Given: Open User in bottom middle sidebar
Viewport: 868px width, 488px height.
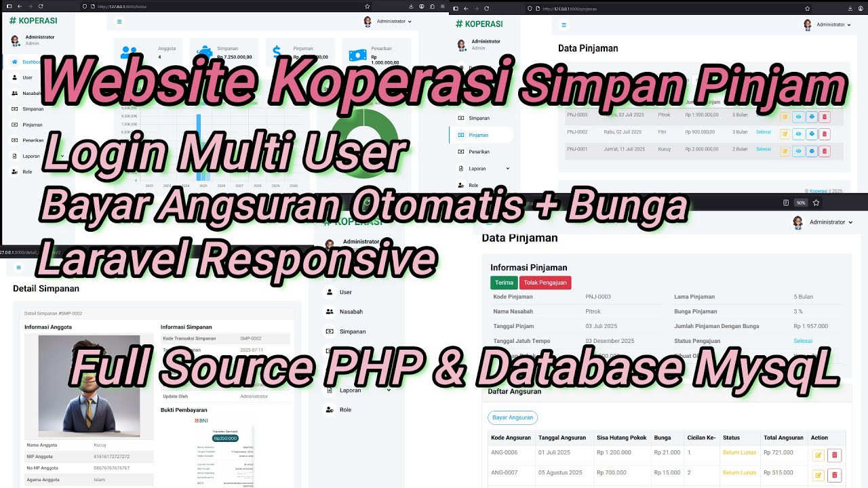Looking at the screenshot, I should point(339,292).
